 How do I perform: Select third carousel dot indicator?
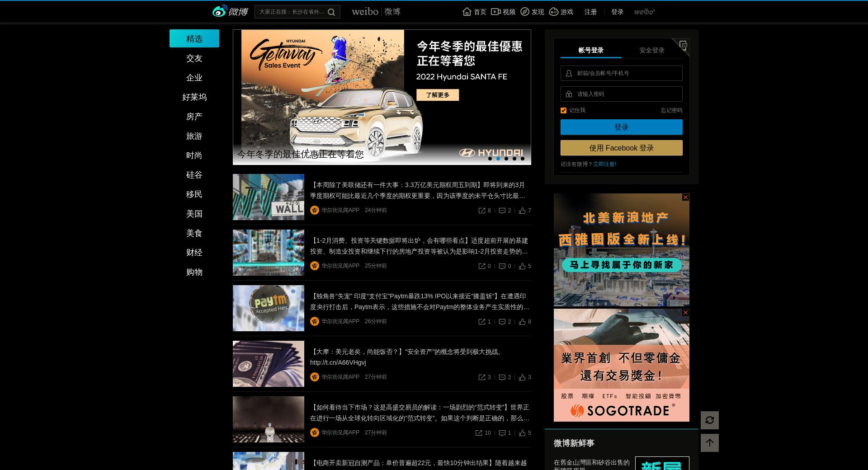click(506, 159)
